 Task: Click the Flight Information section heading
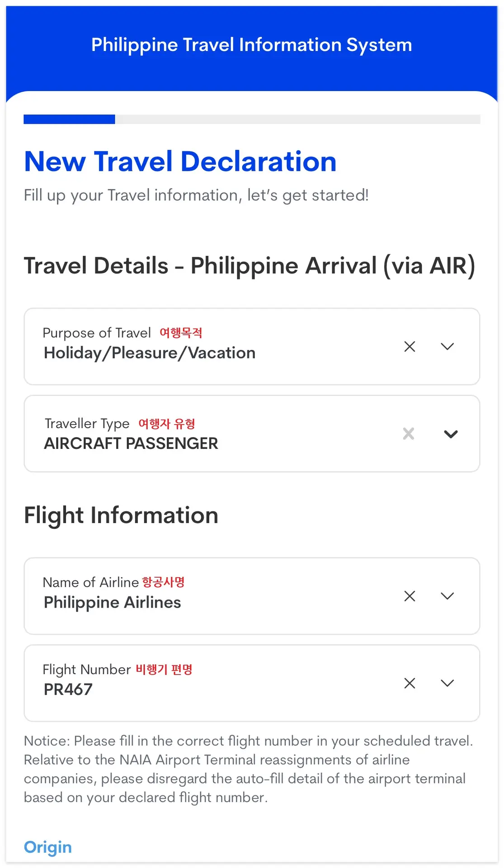point(121,515)
